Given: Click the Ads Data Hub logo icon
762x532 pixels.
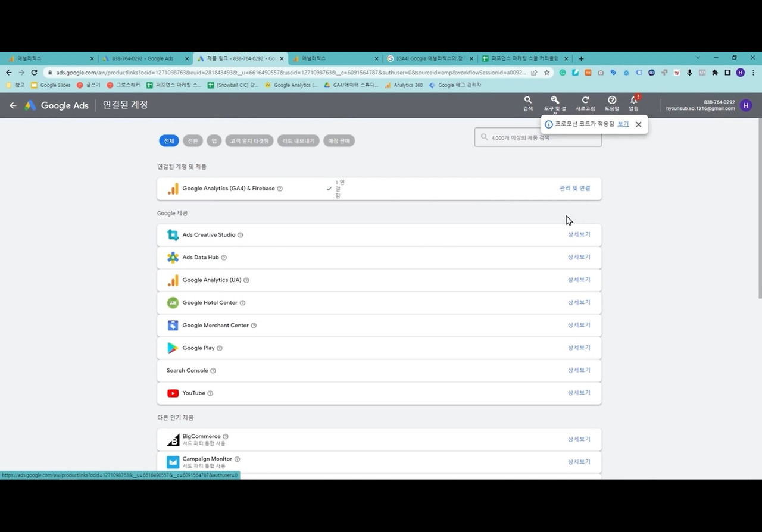Looking at the screenshot, I should pos(173,258).
